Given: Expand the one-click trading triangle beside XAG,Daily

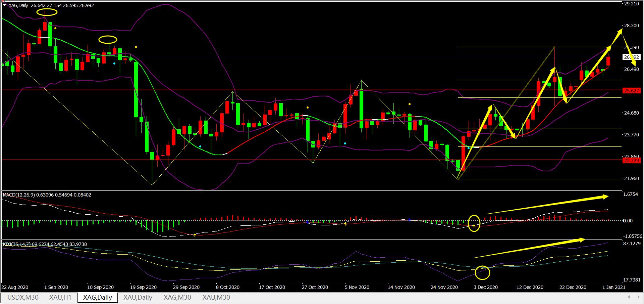Looking at the screenshot, I should tap(4, 5).
